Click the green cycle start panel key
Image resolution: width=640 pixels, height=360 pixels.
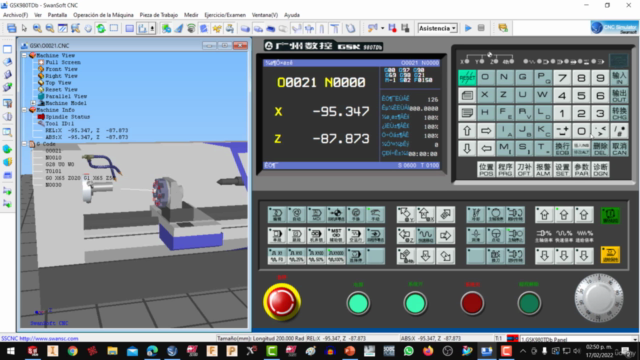point(610,216)
